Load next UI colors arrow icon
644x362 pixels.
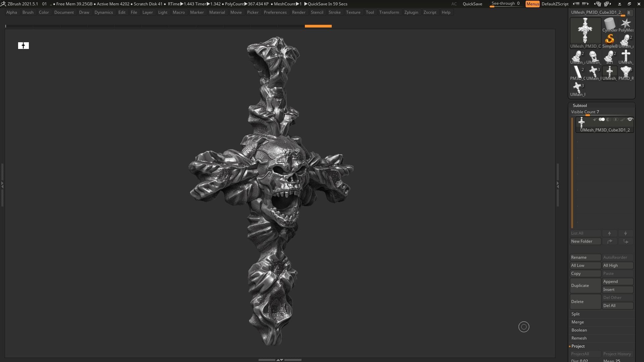[585, 4]
